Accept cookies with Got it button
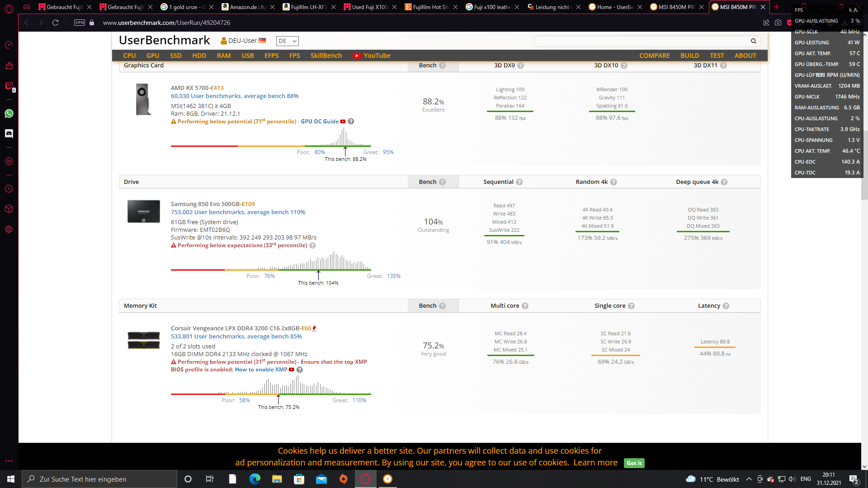 click(x=634, y=463)
